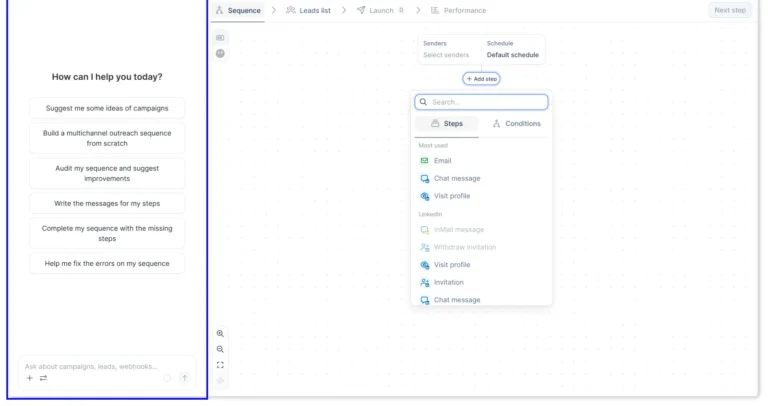Fit the canvas view to screen
Screen dimensions: 768x406
pyautogui.click(x=220, y=365)
